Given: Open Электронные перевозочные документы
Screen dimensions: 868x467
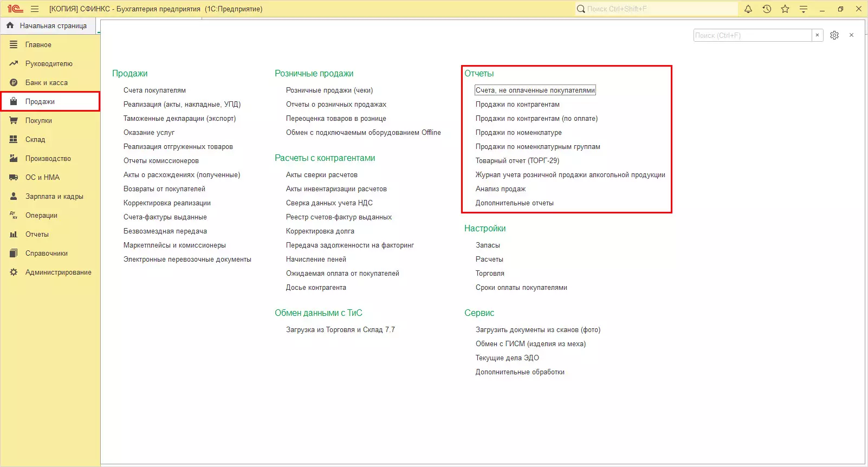Looking at the screenshot, I should coord(187,259).
